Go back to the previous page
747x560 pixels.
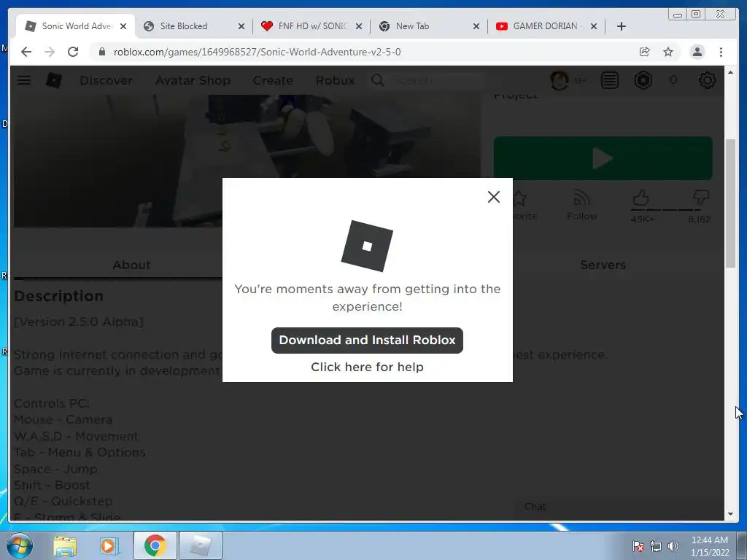point(26,52)
